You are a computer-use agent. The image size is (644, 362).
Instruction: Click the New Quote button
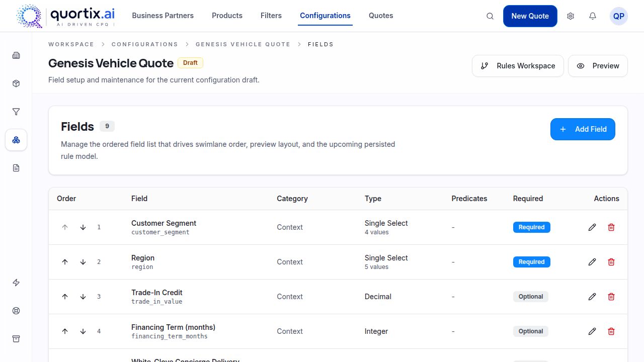(530, 16)
